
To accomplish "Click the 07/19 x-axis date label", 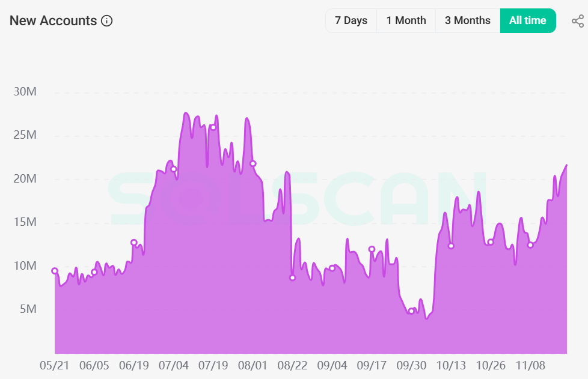I will pos(213,366).
